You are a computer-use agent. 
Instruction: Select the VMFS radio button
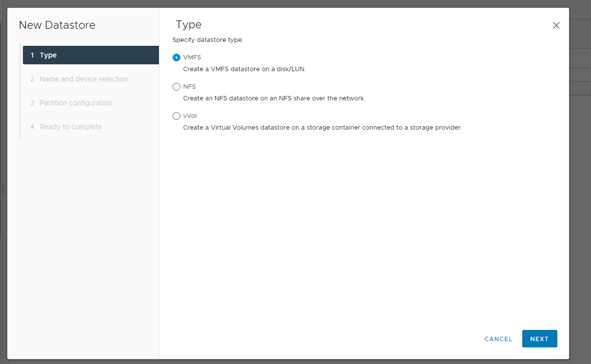pyautogui.click(x=177, y=57)
